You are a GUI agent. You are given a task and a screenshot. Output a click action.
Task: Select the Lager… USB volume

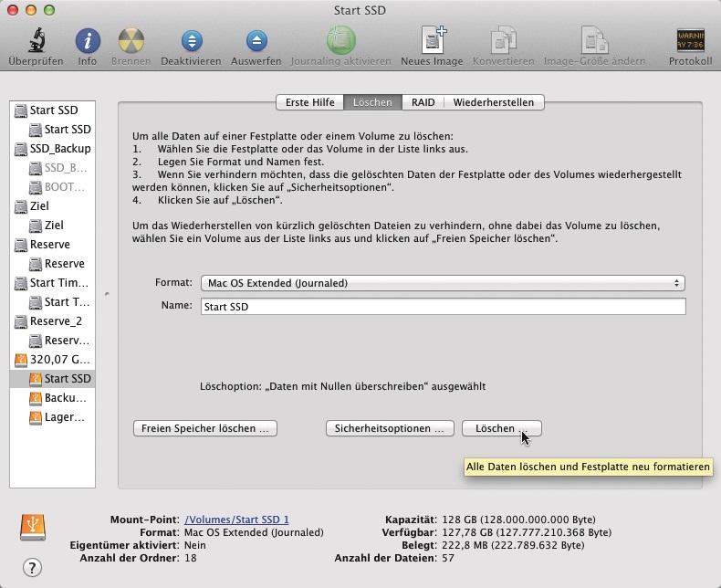pos(52,417)
